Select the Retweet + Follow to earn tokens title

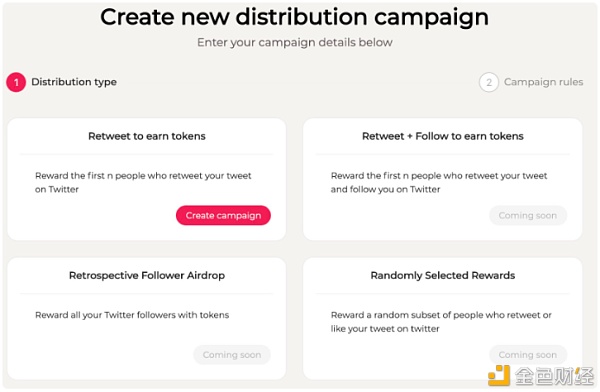443,136
